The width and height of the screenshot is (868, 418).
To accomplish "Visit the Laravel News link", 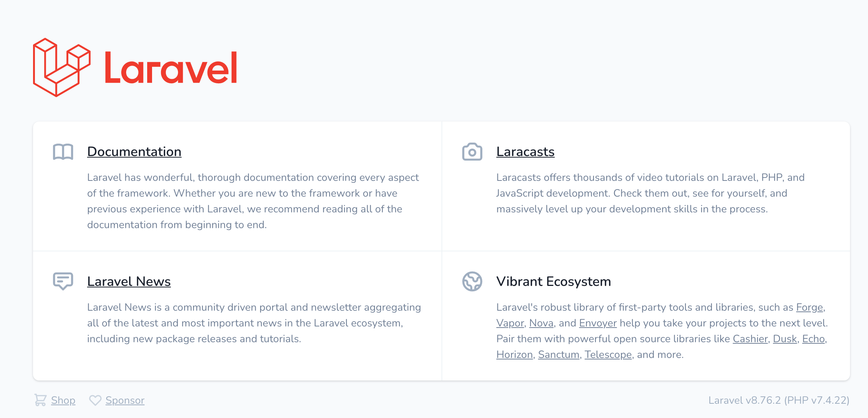I will coord(129,281).
